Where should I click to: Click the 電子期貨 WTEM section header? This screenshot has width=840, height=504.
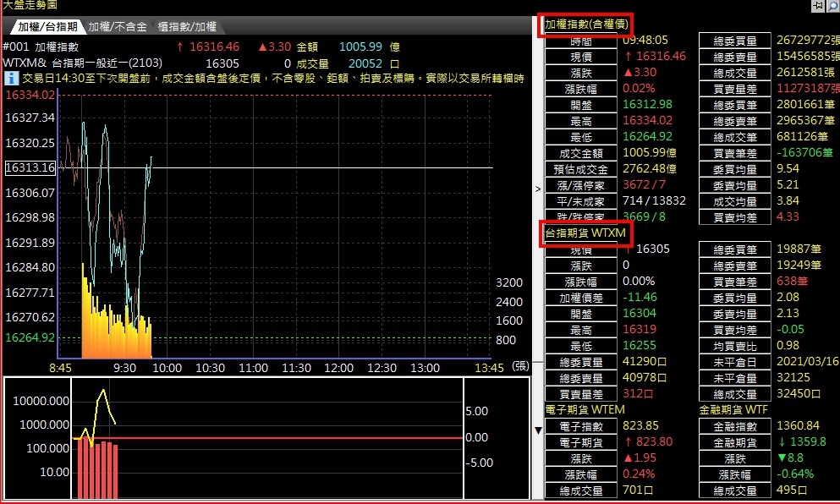(585, 410)
